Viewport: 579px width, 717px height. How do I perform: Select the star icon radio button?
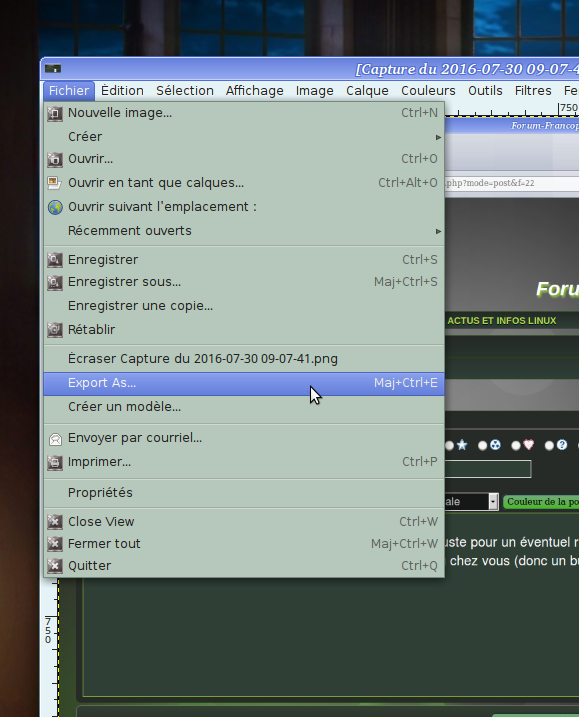pyautogui.click(x=450, y=445)
